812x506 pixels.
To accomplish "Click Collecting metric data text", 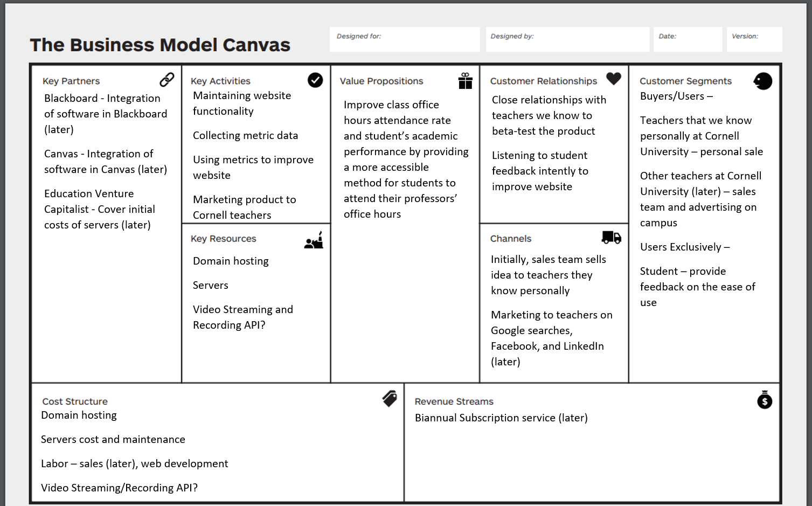I will point(246,136).
